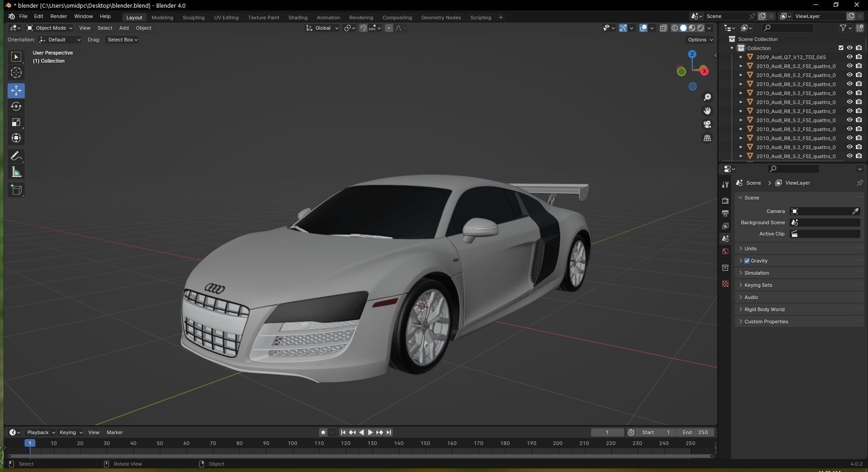Open the Collection properties tab
This screenshot has width=868, height=472.
coord(725,268)
